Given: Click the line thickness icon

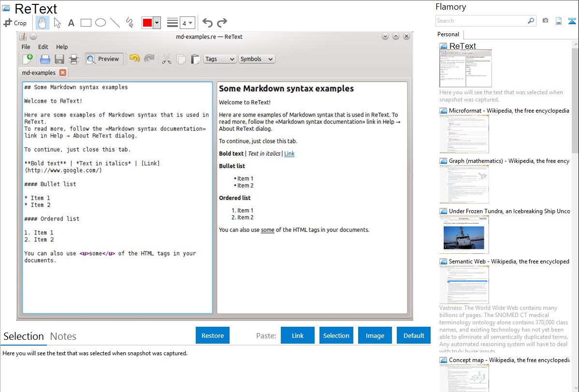Looking at the screenshot, I should [x=172, y=23].
